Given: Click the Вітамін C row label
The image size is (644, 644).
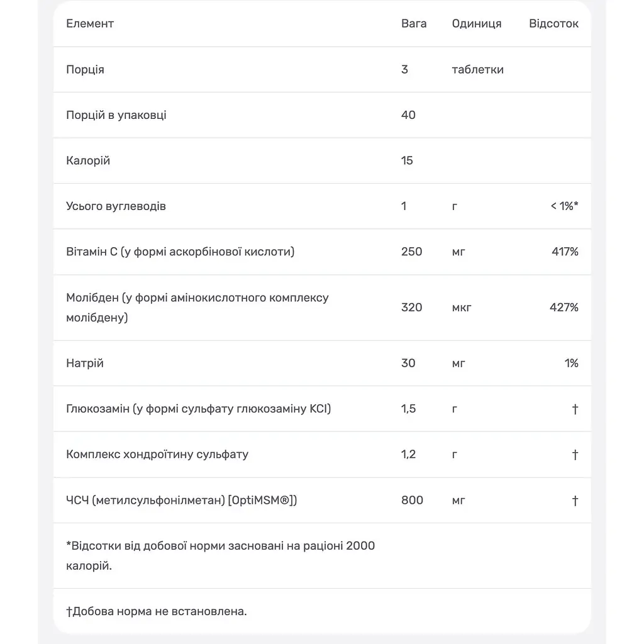Looking at the screenshot, I should pyautogui.click(x=180, y=252).
